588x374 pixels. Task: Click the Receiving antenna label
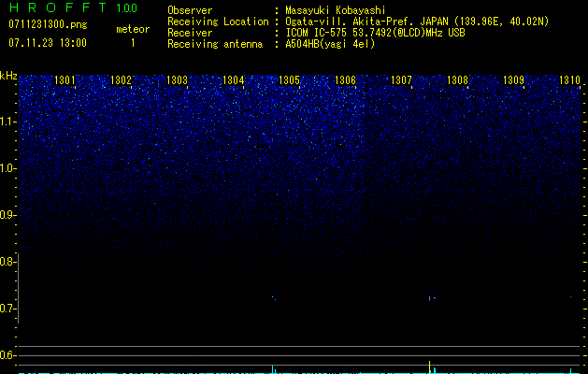pos(215,44)
